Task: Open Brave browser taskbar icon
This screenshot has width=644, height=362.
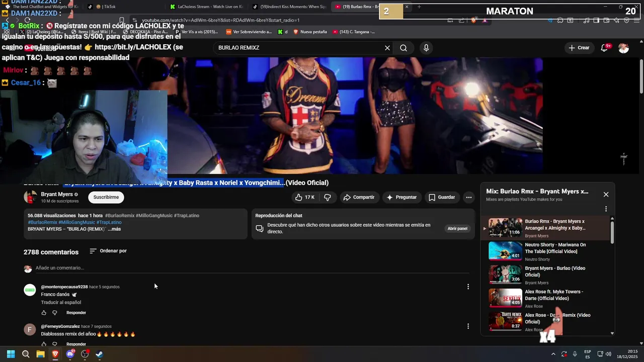Action: point(55,354)
